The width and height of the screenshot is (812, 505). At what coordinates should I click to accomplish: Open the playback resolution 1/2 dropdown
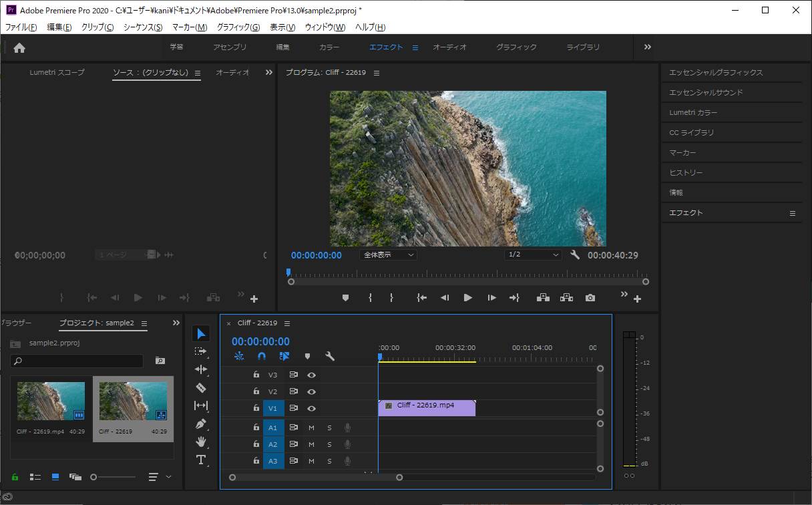coord(534,255)
